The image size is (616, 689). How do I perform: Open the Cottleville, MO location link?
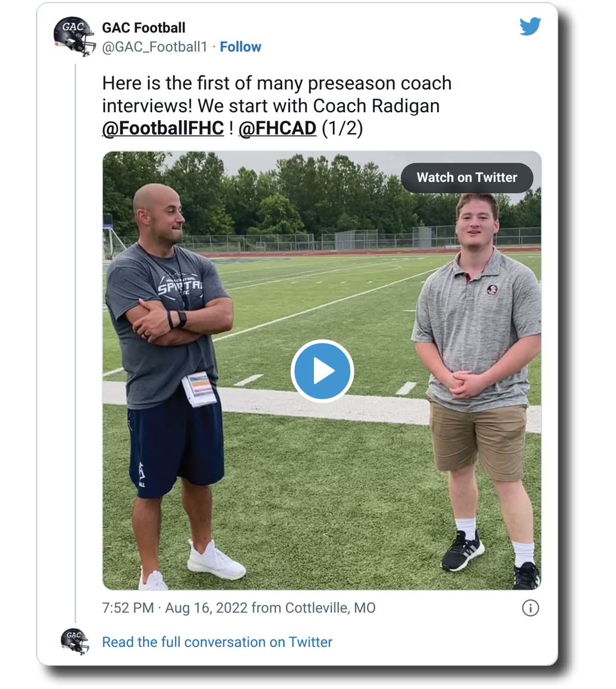330,608
